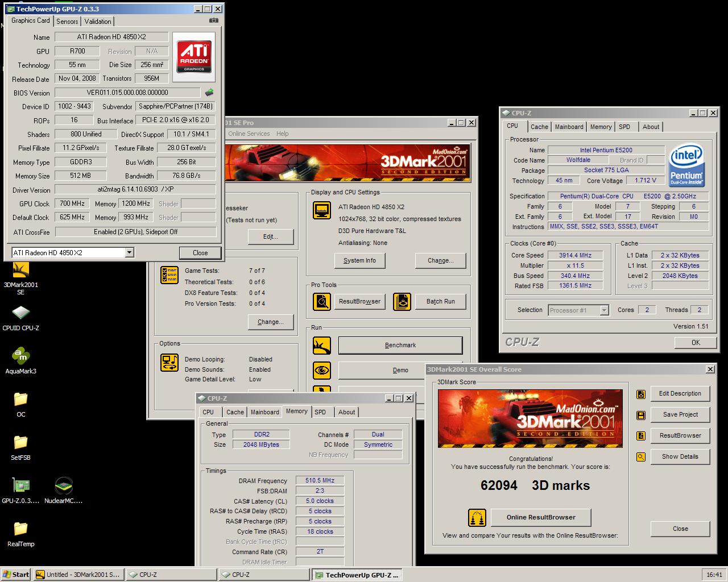Open NuclearMC desktop shortcut
728x582 pixels.
(x=63, y=490)
